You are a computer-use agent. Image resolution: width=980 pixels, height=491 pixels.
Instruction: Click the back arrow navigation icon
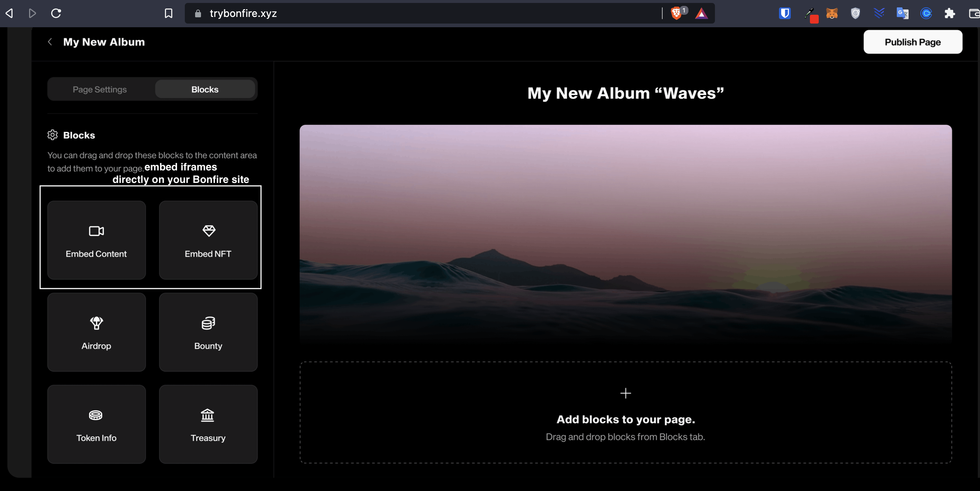click(49, 41)
